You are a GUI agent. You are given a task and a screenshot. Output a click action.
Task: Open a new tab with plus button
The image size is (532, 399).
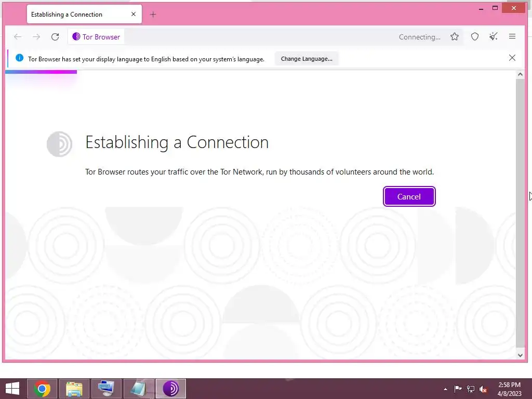tap(153, 14)
